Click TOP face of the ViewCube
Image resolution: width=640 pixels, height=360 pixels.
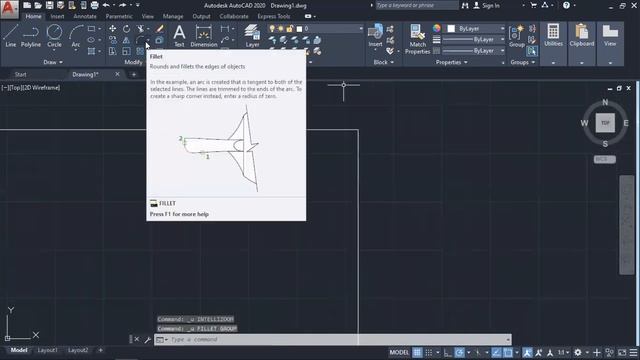click(605, 123)
